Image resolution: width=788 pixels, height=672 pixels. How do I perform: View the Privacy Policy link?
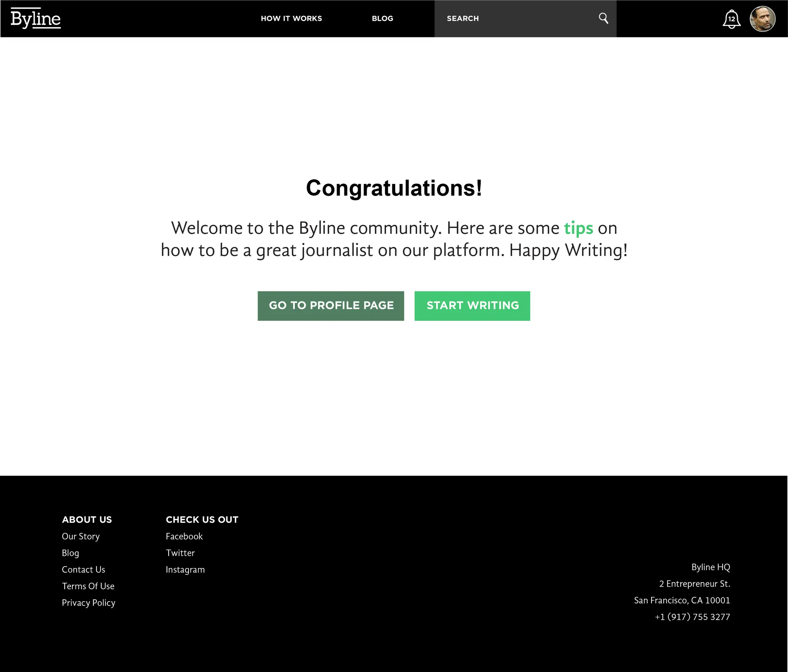[88, 603]
